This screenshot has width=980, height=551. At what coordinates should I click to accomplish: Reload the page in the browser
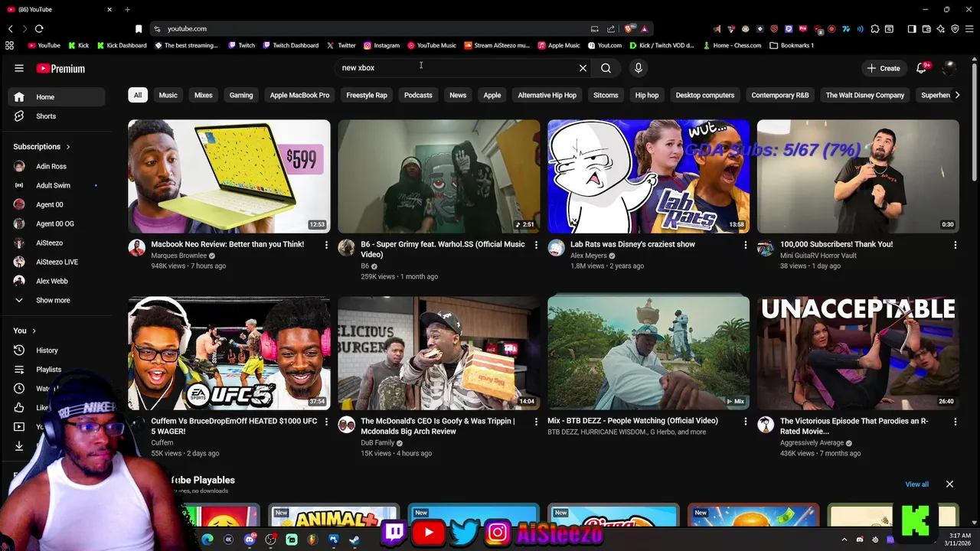[39, 28]
